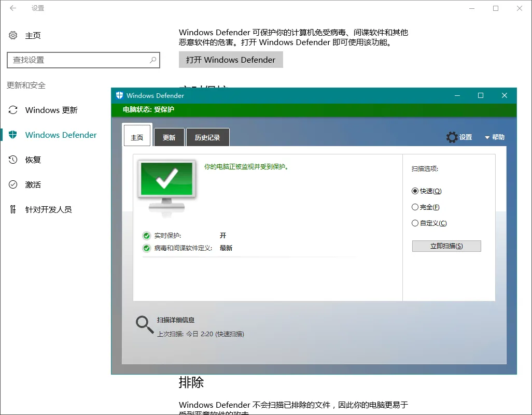Close the Windows Defender window
This screenshot has height=415, width=532.
[505, 96]
